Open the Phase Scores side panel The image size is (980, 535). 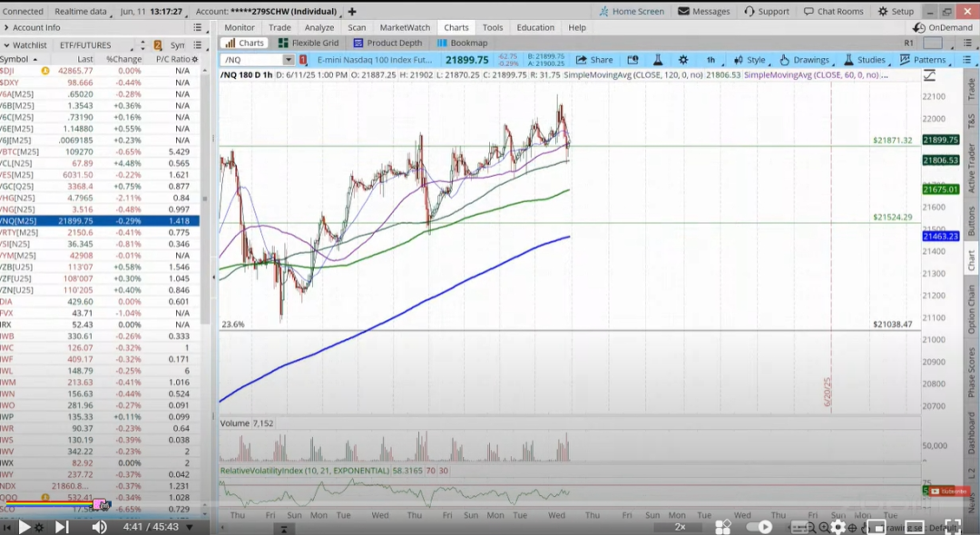(x=971, y=373)
